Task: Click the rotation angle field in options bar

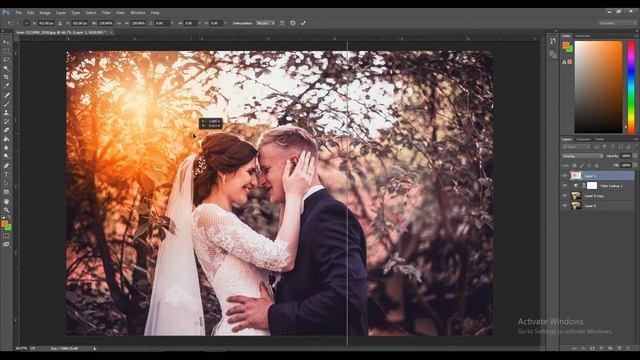Action: (162, 23)
